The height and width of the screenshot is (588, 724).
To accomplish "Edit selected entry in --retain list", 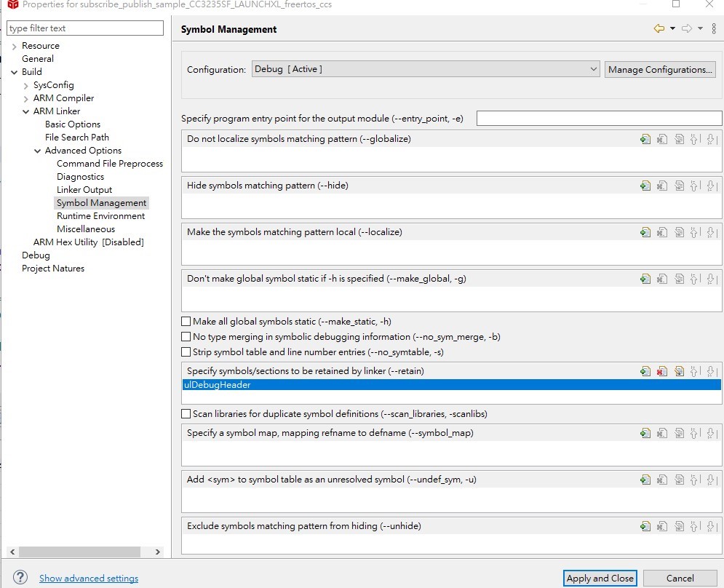I will (679, 371).
